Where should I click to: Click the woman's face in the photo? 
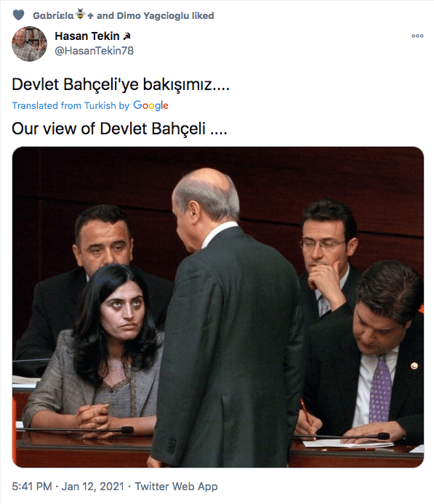(122, 310)
